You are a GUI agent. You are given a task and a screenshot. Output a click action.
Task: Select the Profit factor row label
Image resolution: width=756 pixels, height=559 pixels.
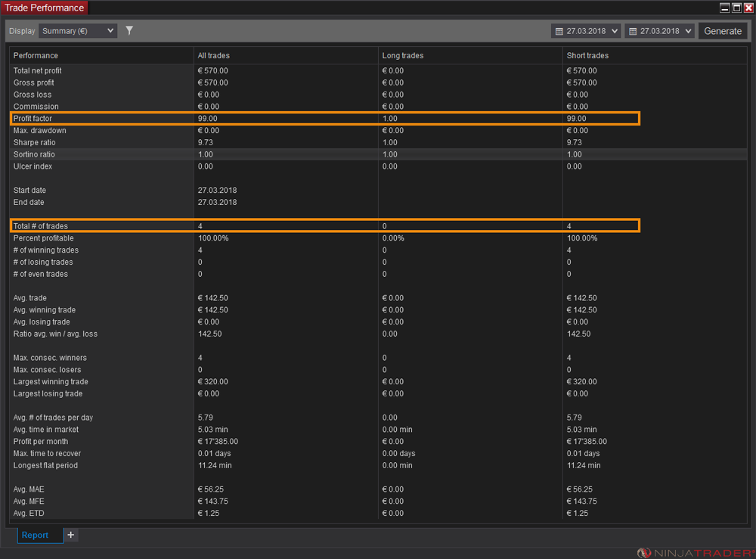click(x=33, y=119)
